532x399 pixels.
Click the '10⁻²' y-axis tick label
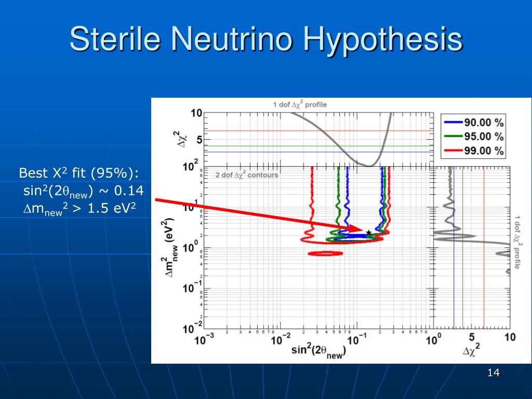tap(193, 327)
